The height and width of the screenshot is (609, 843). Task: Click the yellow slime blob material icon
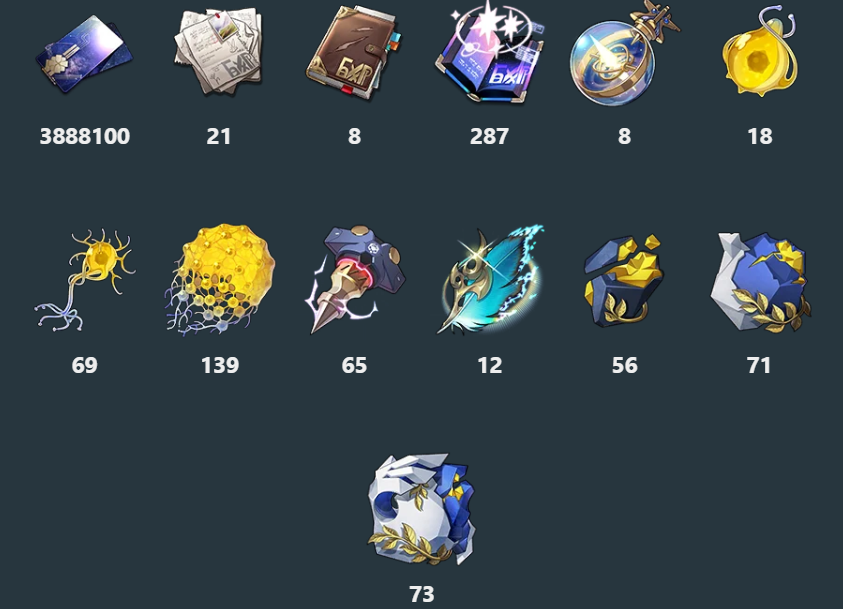tap(760, 52)
